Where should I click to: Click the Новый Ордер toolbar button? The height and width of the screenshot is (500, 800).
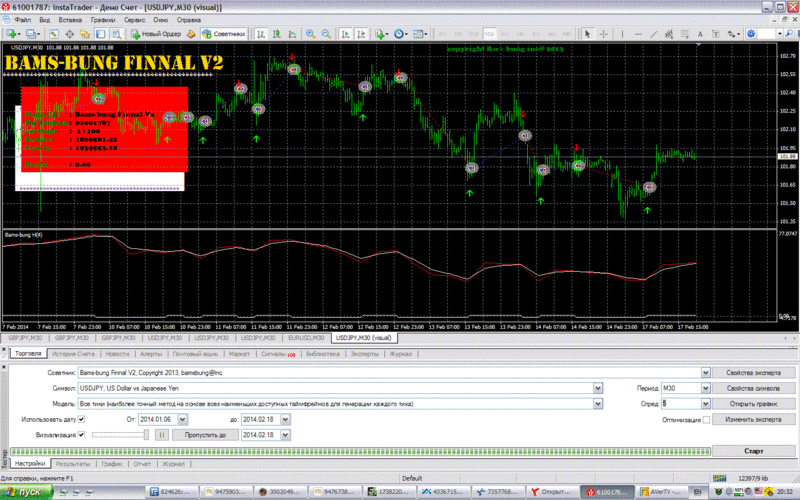coord(156,34)
